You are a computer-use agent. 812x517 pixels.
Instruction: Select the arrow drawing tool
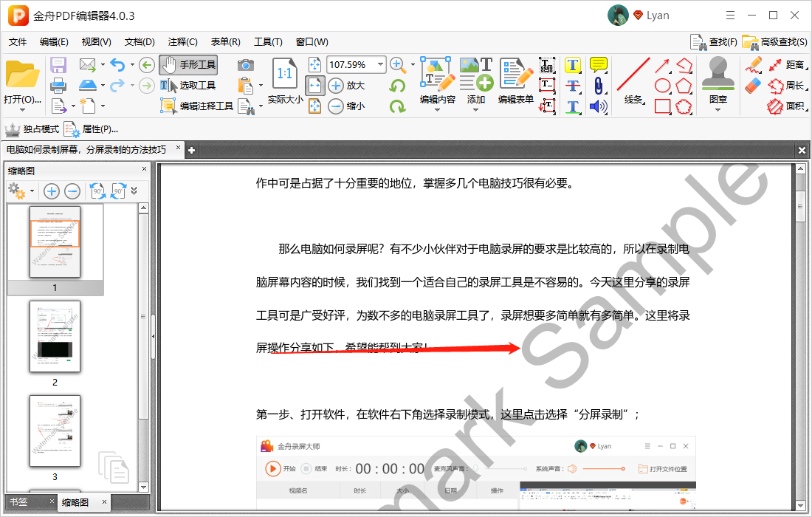coord(662,65)
